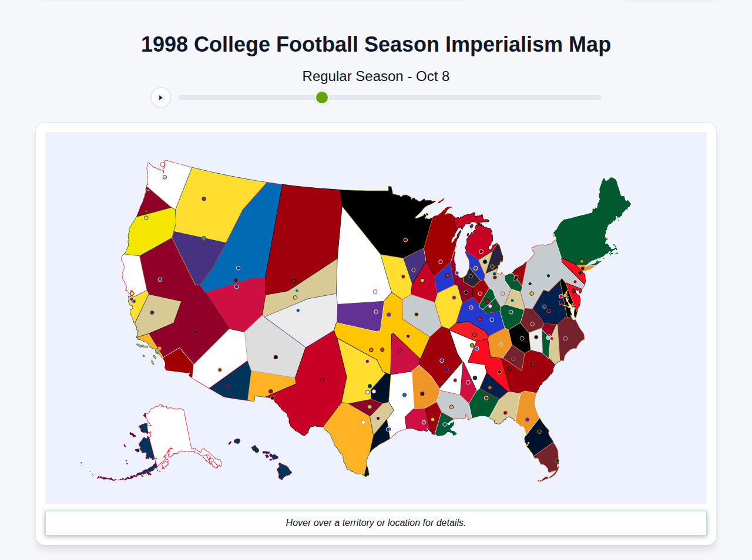Viewport: 752px width, 560px height.
Task: Select the team marker inside the black northern territory
Action: (405, 239)
